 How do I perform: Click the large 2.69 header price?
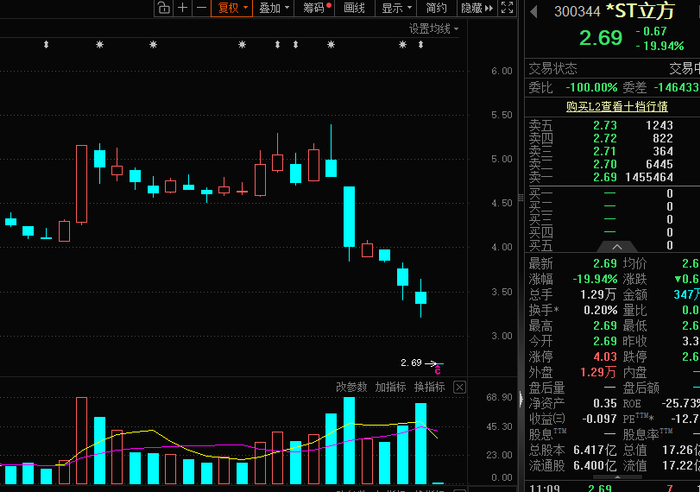600,38
